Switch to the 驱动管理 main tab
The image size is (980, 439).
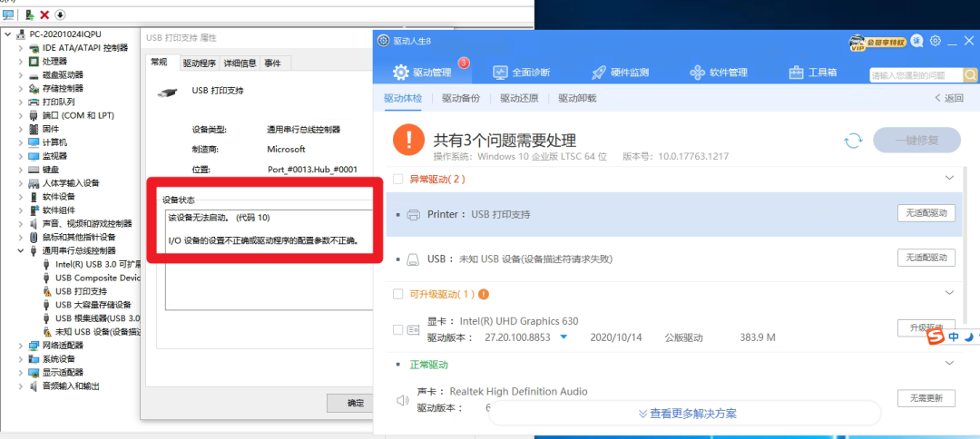(x=422, y=73)
